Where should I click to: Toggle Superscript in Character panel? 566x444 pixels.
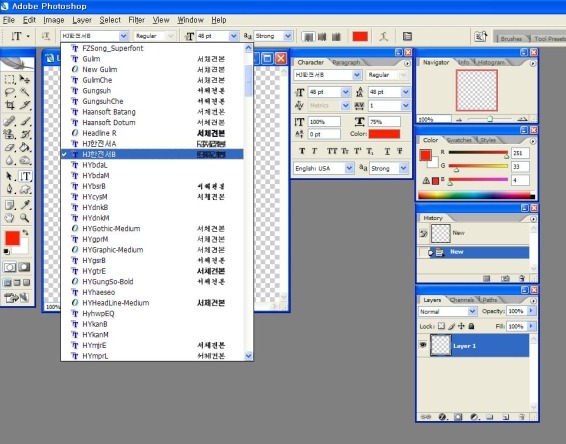[x=357, y=151]
